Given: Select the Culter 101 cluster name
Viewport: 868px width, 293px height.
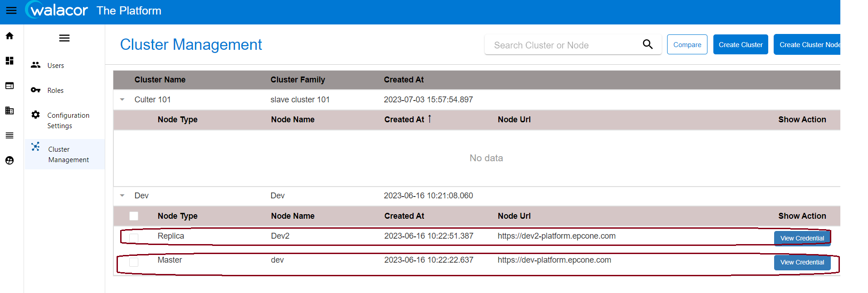Looking at the screenshot, I should [153, 100].
